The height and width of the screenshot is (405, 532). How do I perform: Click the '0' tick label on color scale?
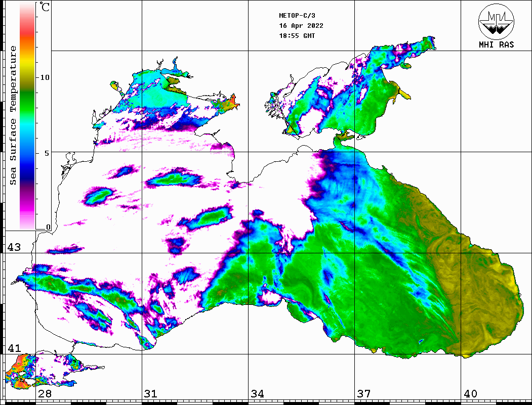click(x=48, y=227)
